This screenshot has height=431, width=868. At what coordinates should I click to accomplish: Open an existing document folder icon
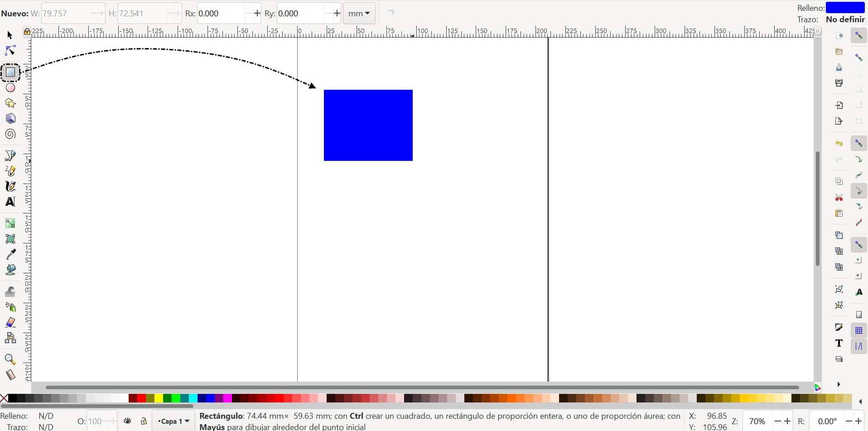tap(839, 51)
